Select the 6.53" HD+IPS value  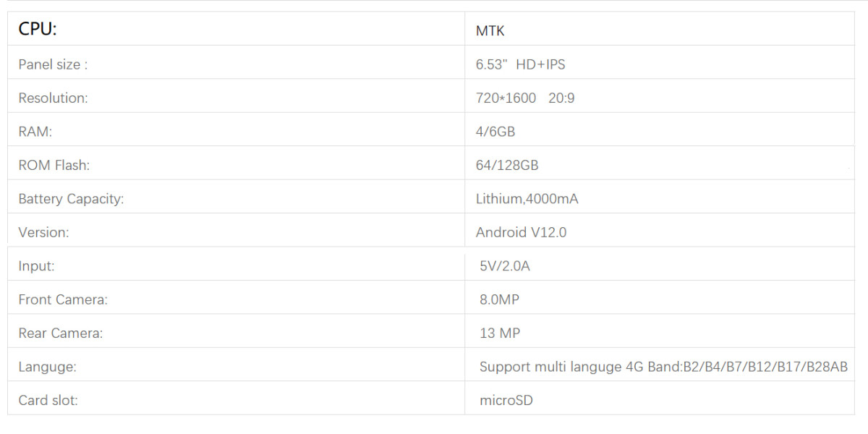click(520, 64)
